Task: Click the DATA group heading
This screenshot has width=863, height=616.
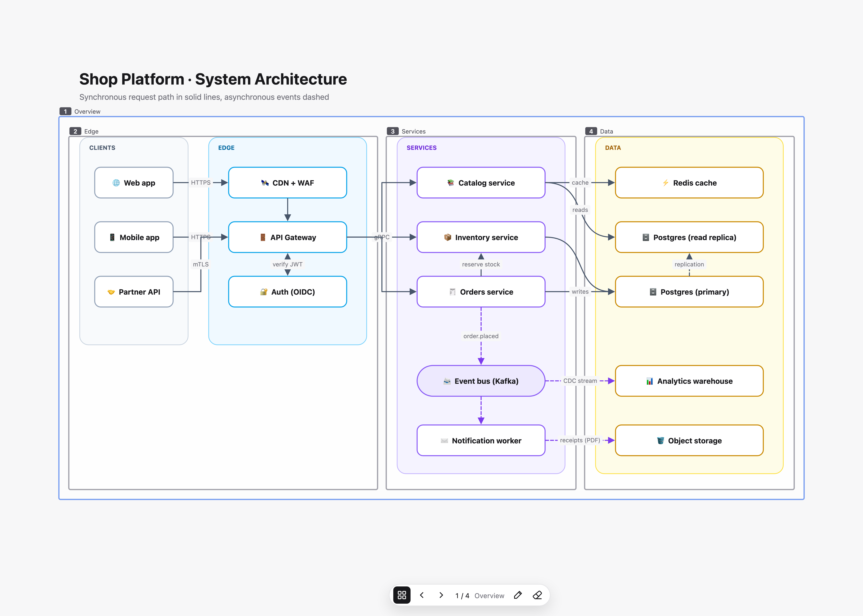Action: point(613,148)
